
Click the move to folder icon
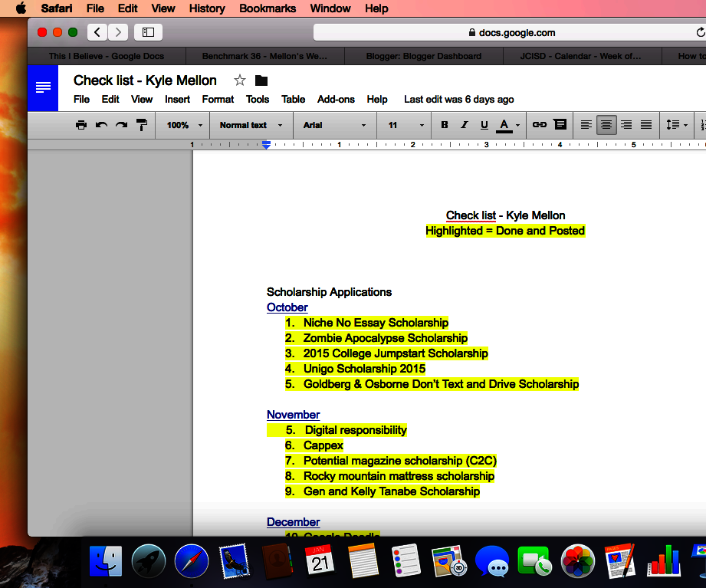261,80
